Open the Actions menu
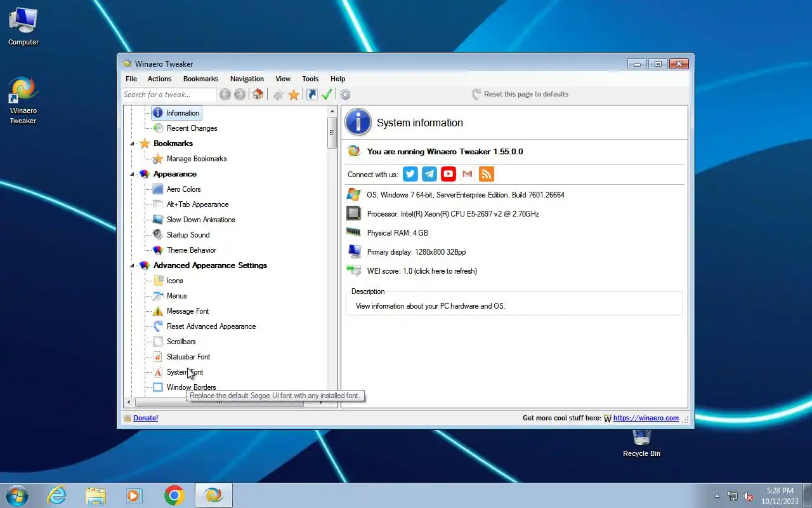This screenshot has height=508, width=812. tap(159, 79)
